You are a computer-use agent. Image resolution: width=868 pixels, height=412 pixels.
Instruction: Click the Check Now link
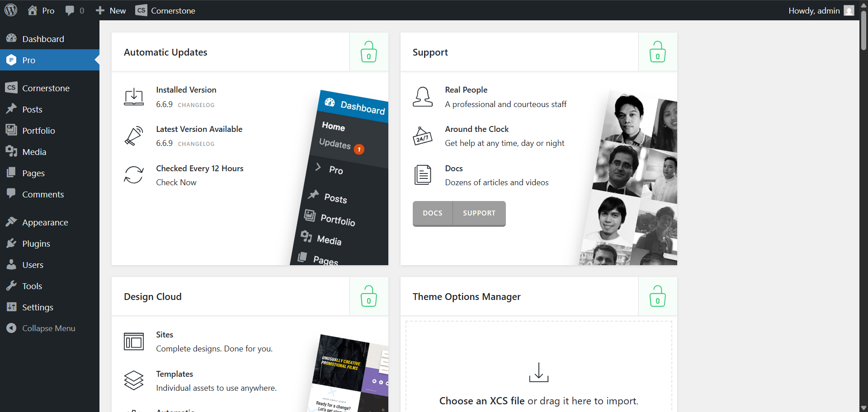[176, 183]
